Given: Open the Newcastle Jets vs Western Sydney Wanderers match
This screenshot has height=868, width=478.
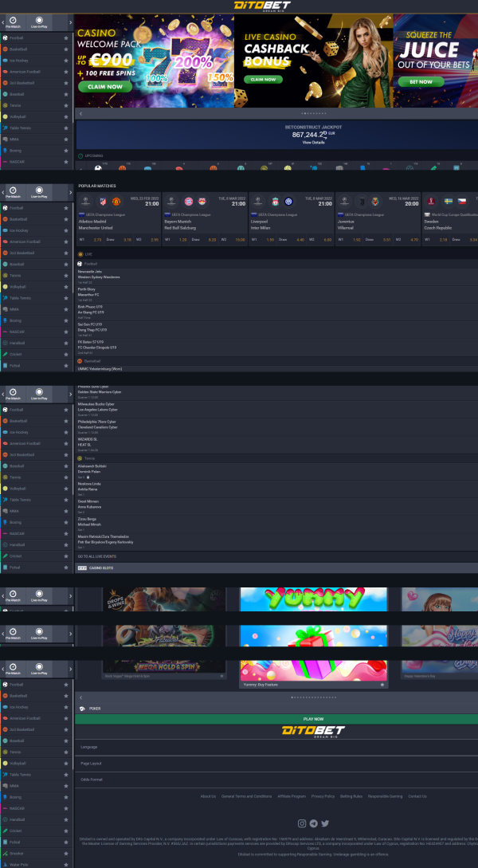Looking at the screenshot, I should pyautogui.click(x=276, y=277).
